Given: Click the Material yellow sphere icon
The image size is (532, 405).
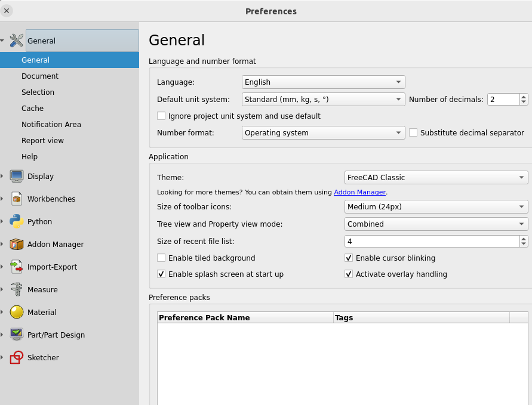Looking at the screenshot, I should (17, 312).
